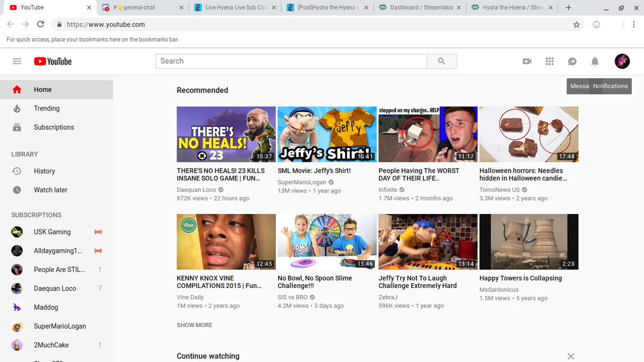The width and height of the screenshot is (644, 362).
Task: Open Watch later list
Action: point(56,190)
